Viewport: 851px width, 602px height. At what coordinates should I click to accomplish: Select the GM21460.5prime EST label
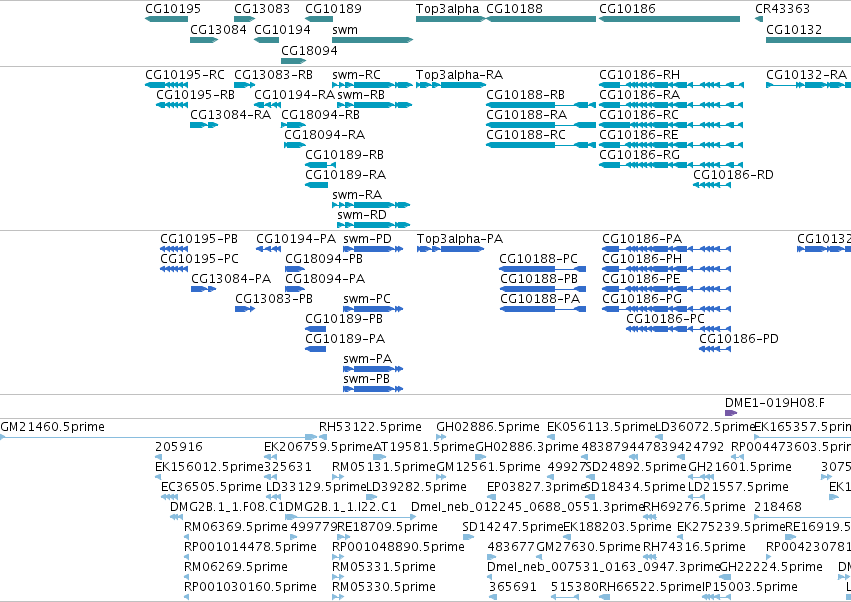[52, 427]
